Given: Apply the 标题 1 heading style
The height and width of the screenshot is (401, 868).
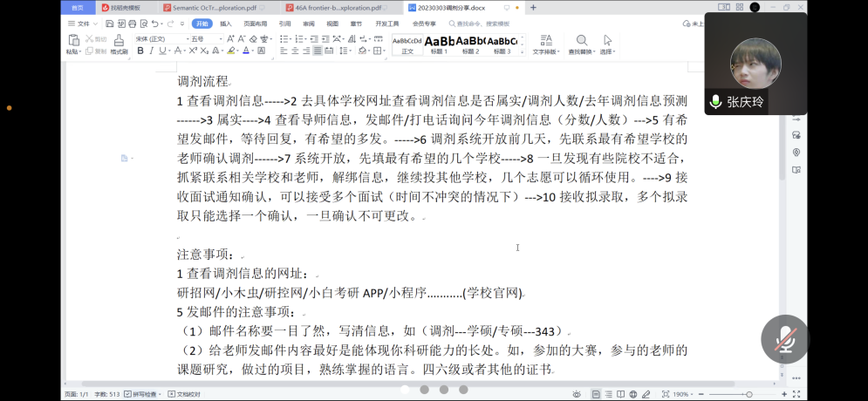Looking at the screenshot, I should tap(440, 44).
